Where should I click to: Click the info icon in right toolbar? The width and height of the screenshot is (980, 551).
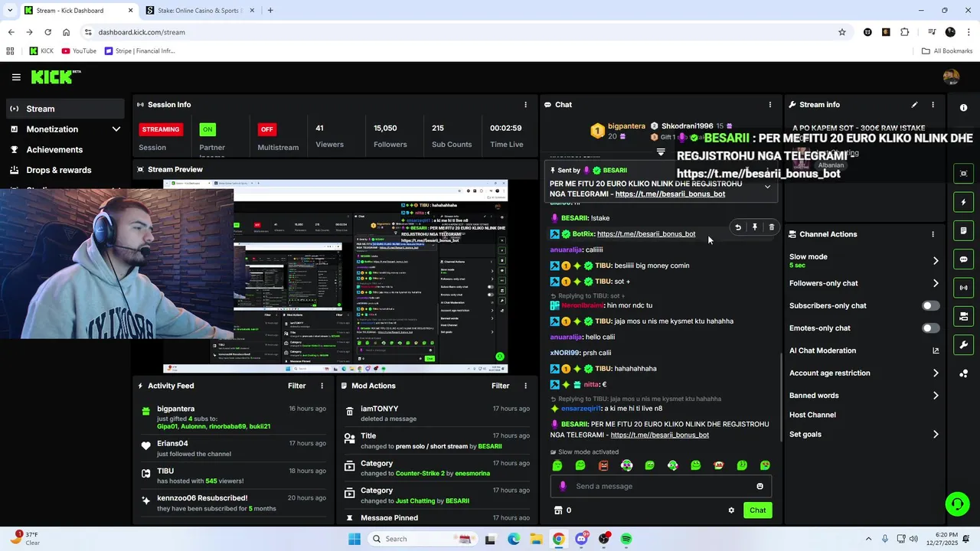click(963, 108)
